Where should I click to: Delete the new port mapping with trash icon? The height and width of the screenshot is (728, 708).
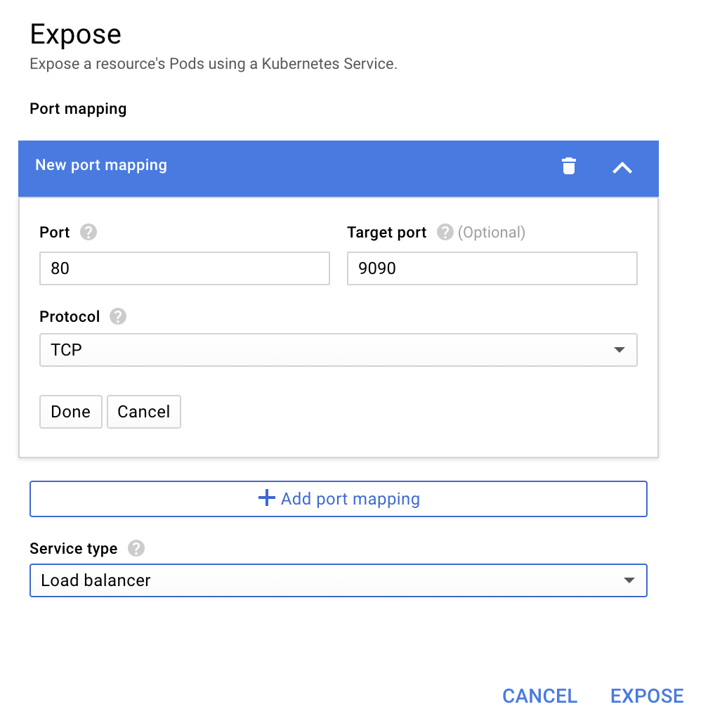point(569,167)
